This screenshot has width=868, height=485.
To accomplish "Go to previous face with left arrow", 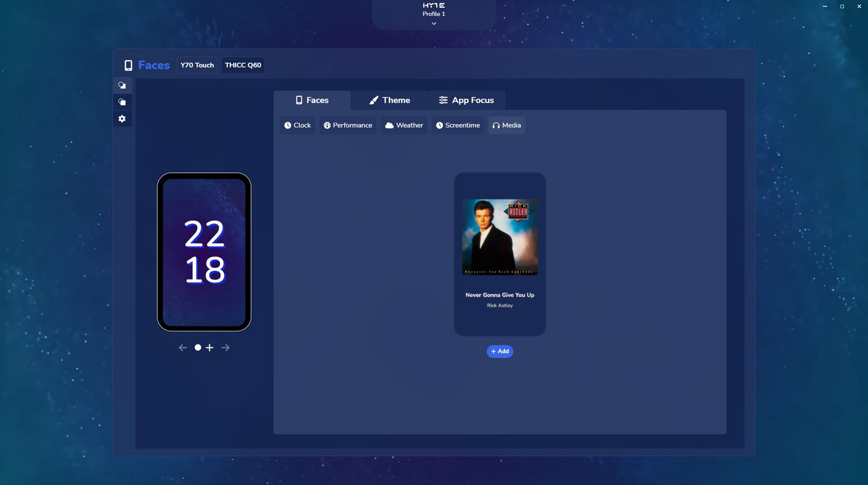I will coord(183,347).
